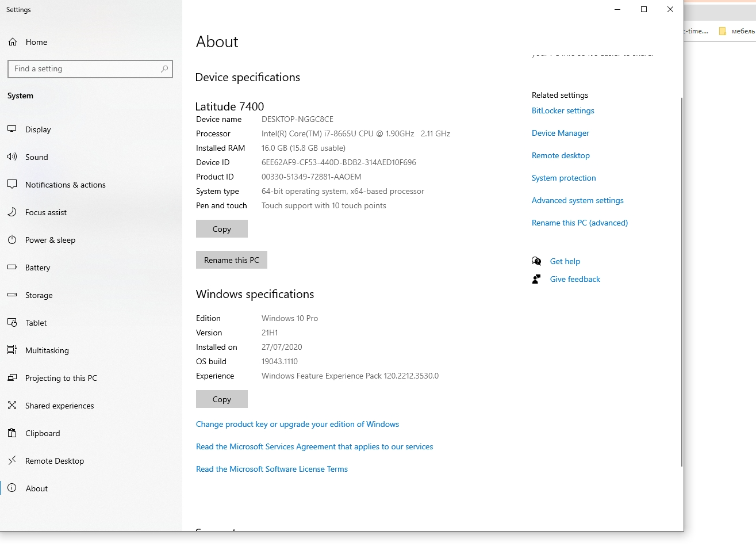Click the Display monitor icon
The width and height of the screenshot is (756, 550).
click(12, 129)
